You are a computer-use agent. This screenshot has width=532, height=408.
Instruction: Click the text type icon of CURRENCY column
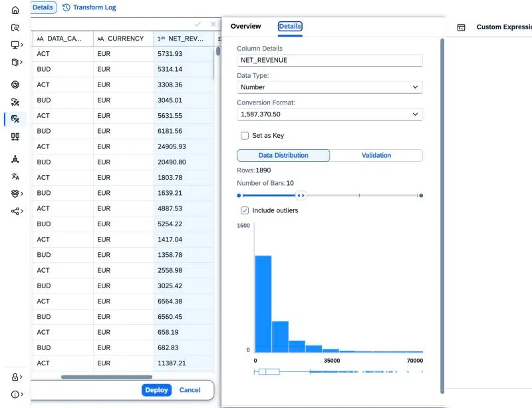tap(101, 39)
